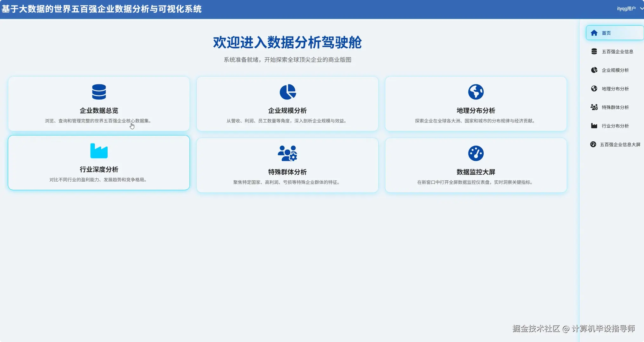644x342 pixels.
Task: Open 五百强企业信息 menu item
Action: (614, 51)
